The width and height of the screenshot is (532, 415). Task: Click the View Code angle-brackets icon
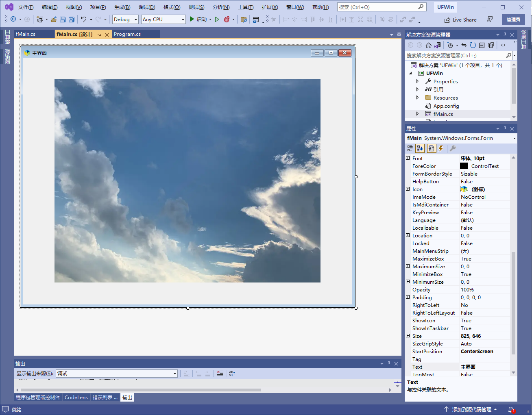pos(503,45)
